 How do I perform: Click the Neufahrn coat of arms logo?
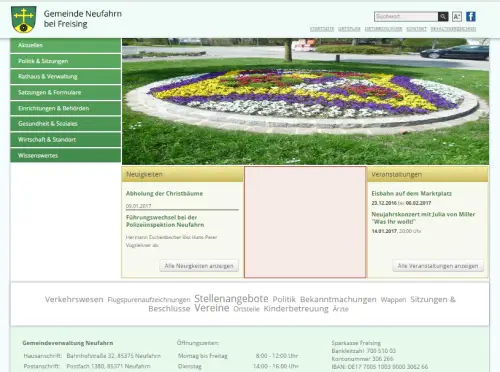coord(24,19)
